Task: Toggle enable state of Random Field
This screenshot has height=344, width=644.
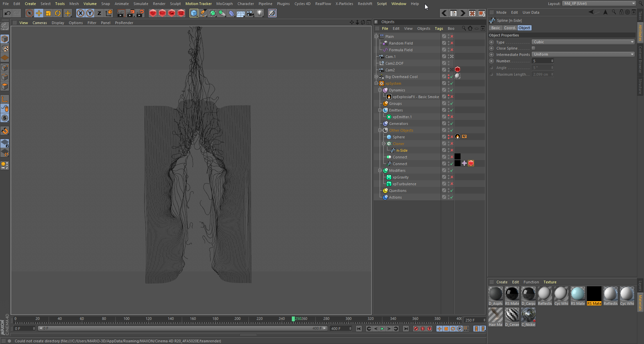Action: tap(452, 43)
